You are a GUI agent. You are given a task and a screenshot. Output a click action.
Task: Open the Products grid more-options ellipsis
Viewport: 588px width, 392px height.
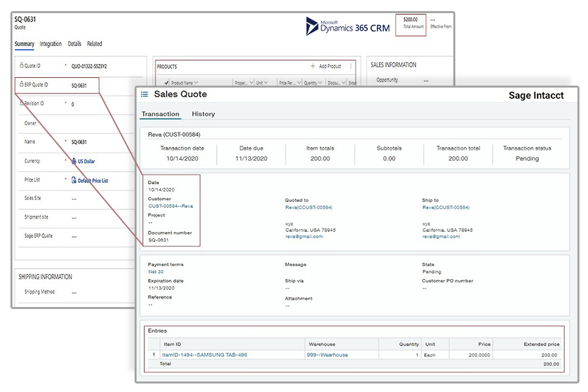(x=351, y=66)
